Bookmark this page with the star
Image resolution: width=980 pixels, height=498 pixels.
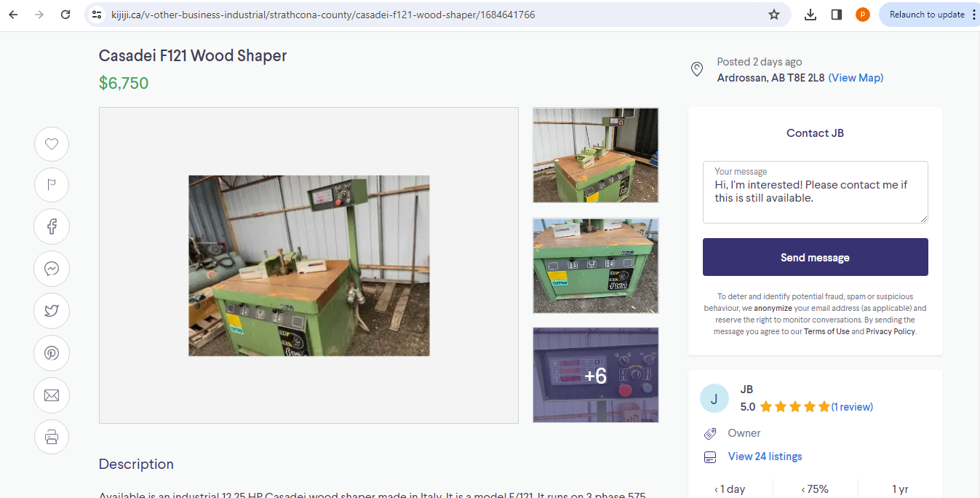coord(774,15)
